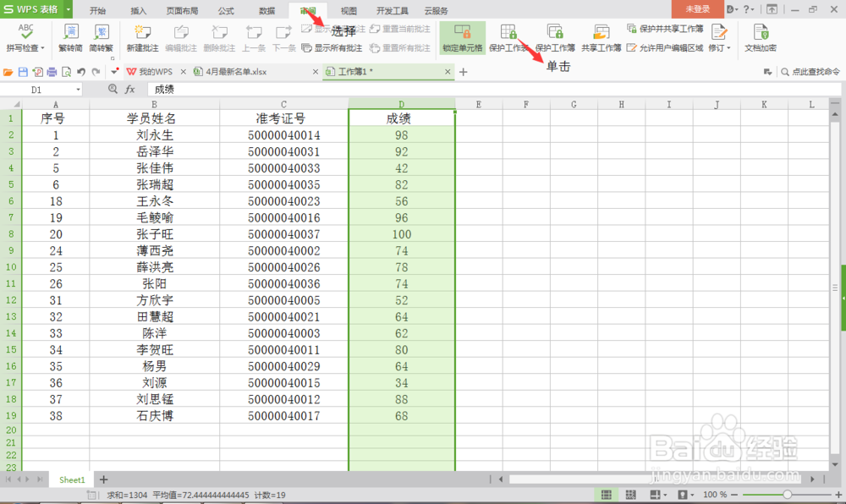Save the workbook with the floppy icon
Image resolution: width=846 pixels, height=504 pixels.
pos(23,72)
